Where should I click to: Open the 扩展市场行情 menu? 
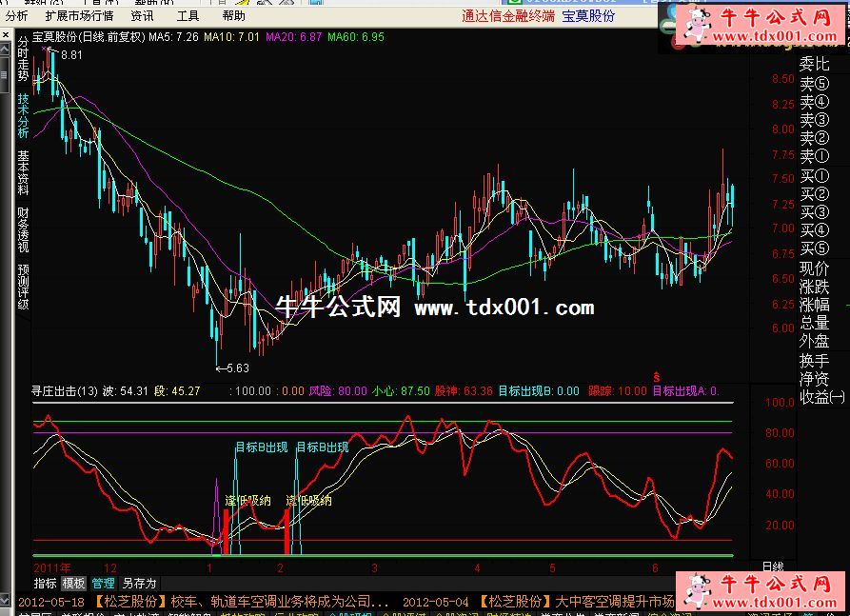pos(79,16)
